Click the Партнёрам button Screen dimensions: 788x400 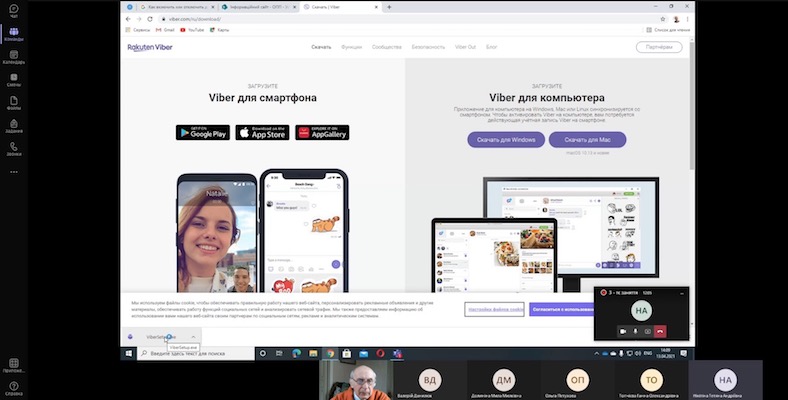click(659, 47)
